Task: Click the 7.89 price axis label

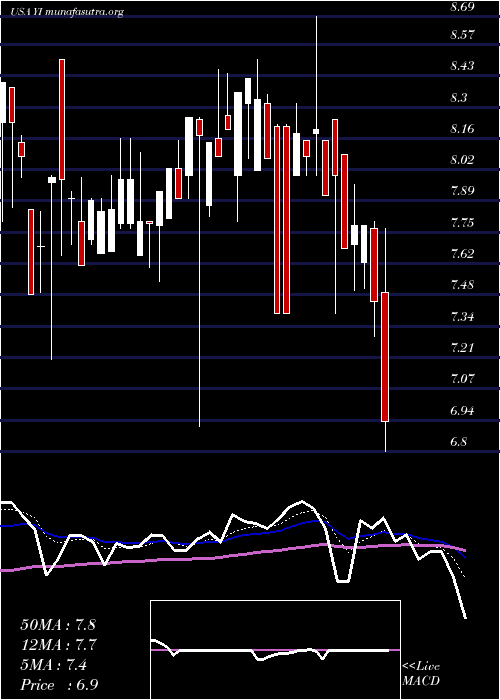Action: pos(462,191)
